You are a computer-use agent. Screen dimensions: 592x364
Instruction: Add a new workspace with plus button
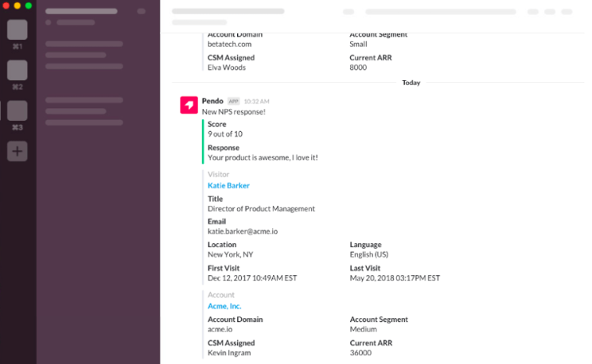pos(18,151)
